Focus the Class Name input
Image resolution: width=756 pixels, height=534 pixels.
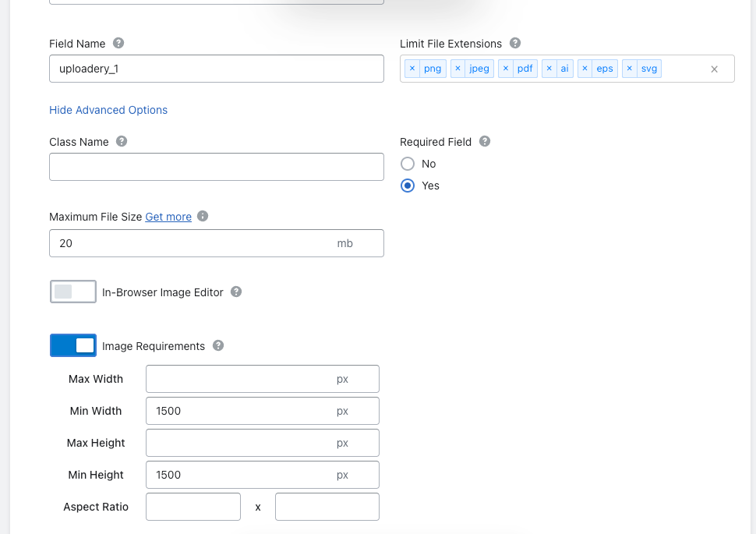point(217,167)
